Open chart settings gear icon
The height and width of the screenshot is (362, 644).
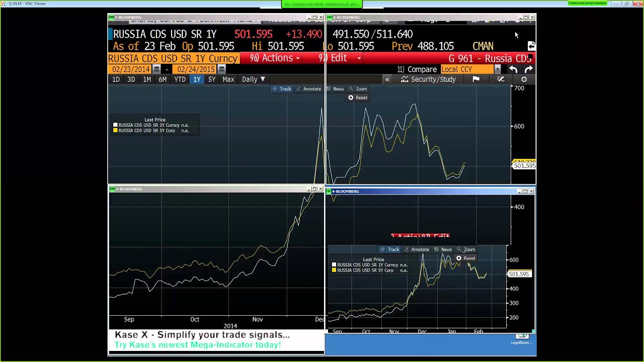tap(524, 79)
